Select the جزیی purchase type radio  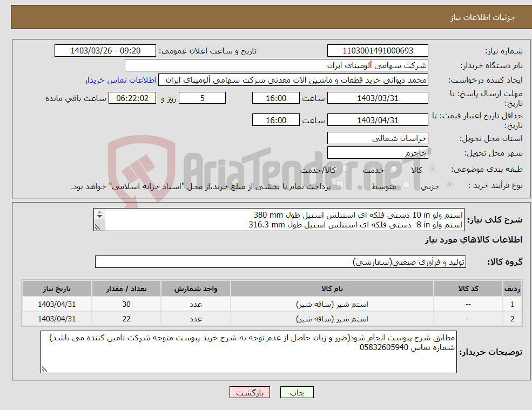click(x=449, y=185)
